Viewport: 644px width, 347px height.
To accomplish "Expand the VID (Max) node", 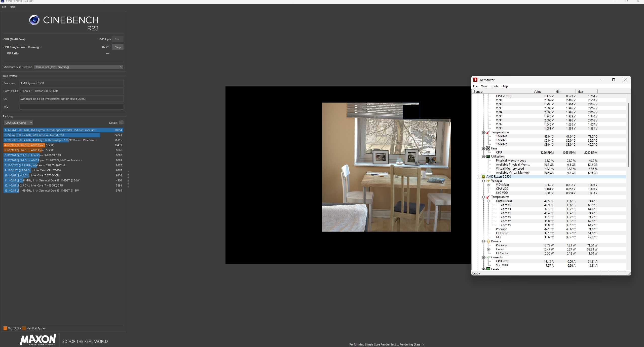I will pyautogui.click(x=488, y=185).
